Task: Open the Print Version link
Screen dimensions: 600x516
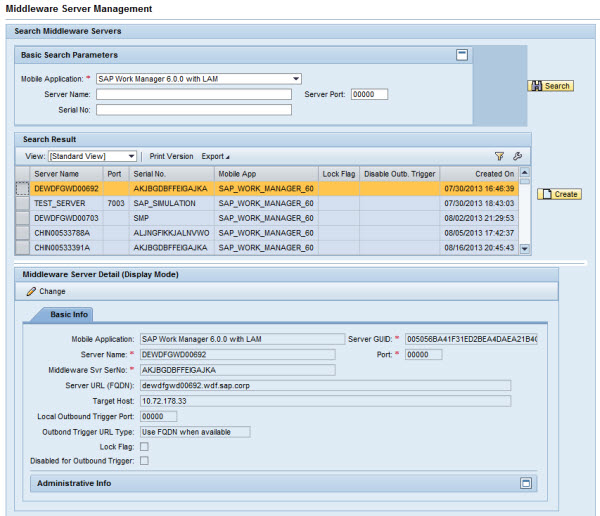Action: 171,156
